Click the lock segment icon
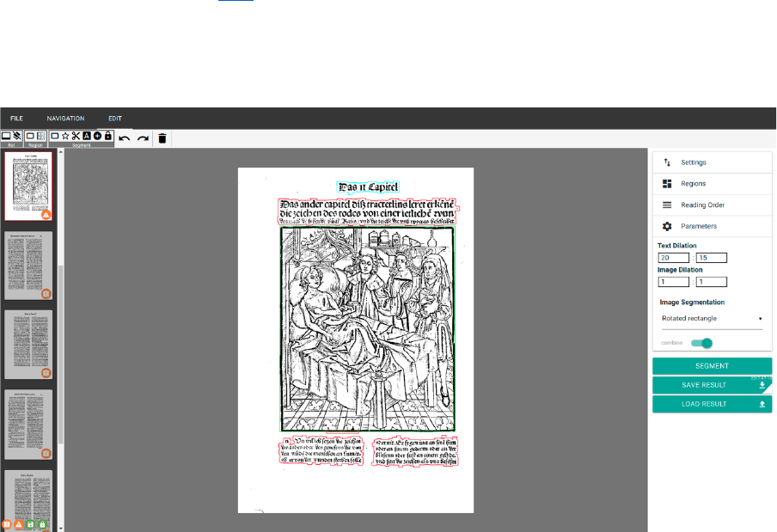Image resolution: width=777 pixels, height=532 pixels. (108, 136)
